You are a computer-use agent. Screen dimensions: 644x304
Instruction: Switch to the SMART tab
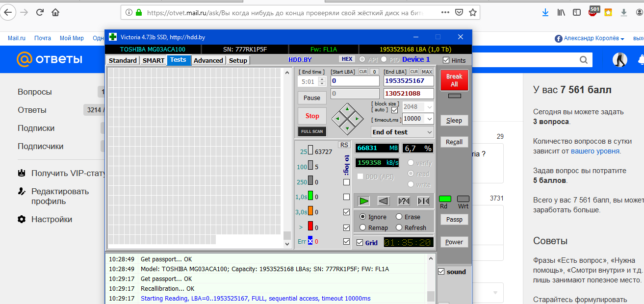pos(154,60)
